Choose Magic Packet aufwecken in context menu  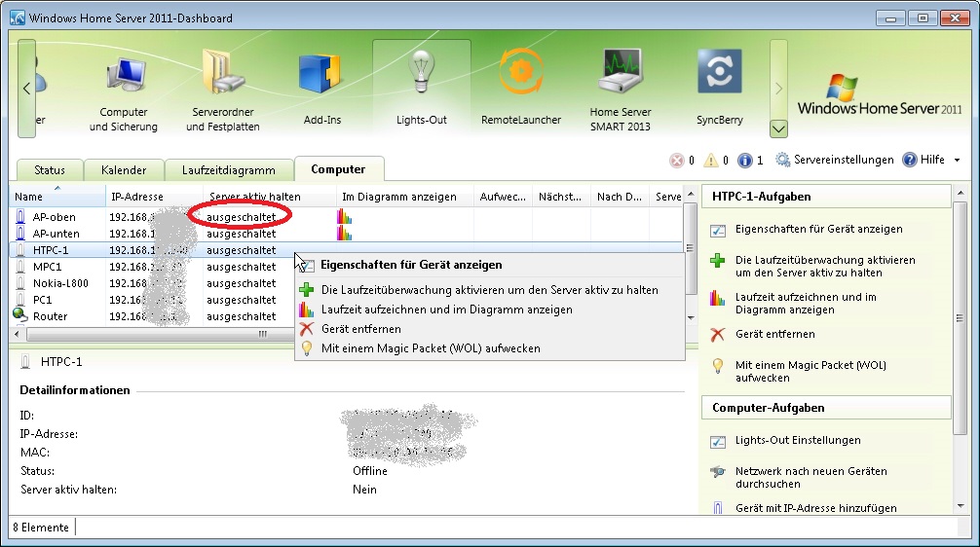point(490,348)
